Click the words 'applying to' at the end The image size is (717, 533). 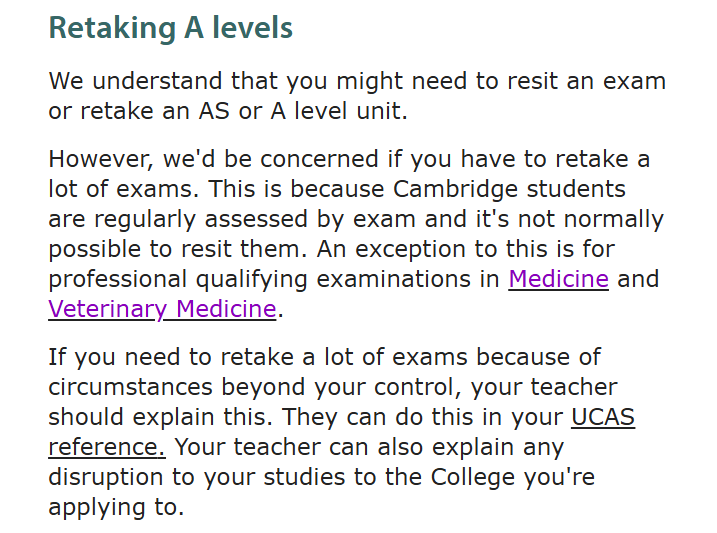[x=116, y=507]
